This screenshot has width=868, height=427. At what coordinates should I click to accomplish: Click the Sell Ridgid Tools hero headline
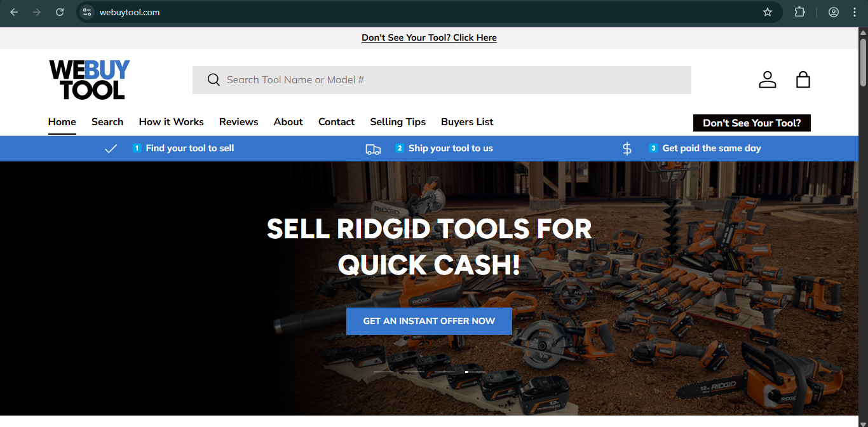429,247
